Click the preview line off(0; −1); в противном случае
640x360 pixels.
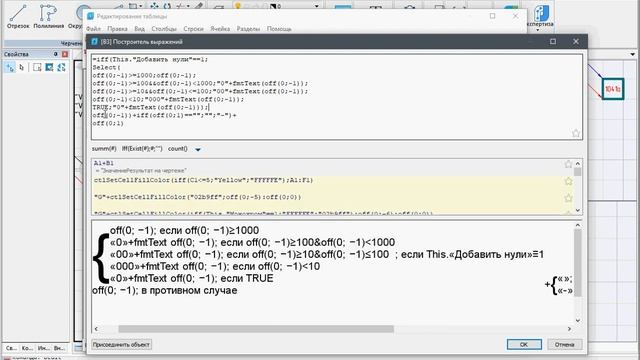(x=164, y=291)
